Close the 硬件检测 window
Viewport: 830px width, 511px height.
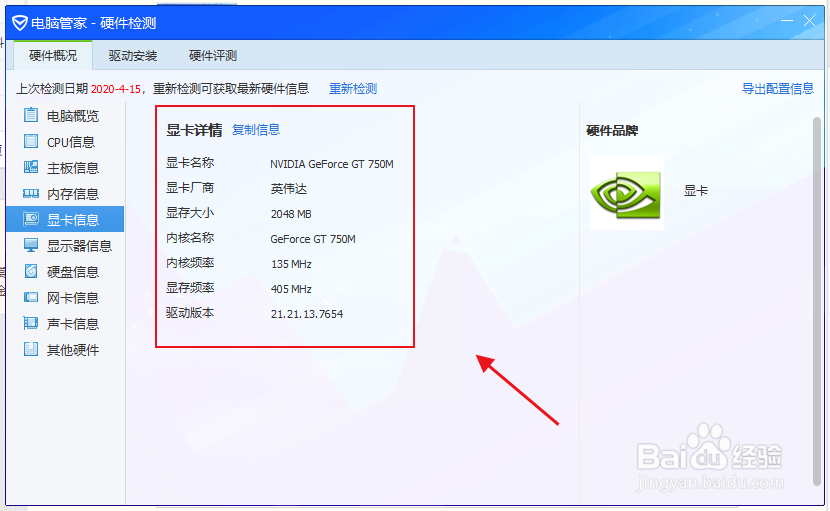tap(809, 21)
